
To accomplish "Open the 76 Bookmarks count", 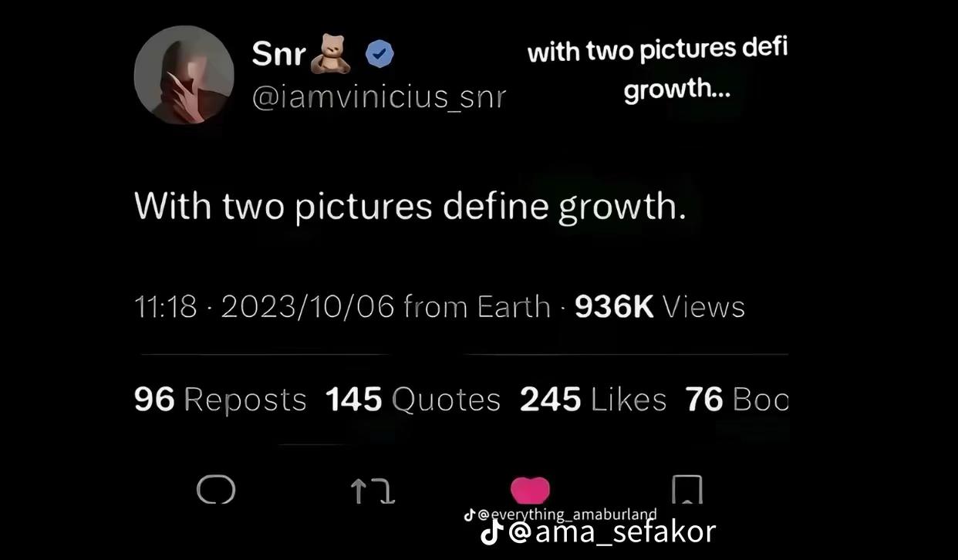I will [737, 400].
